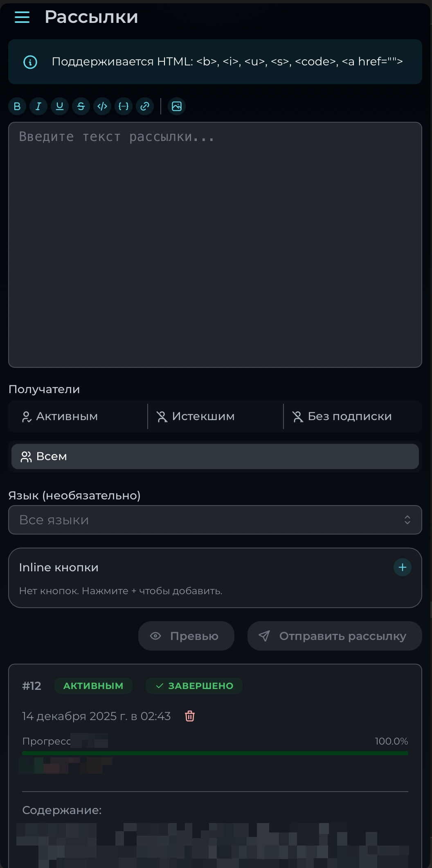Insert a hyperlink into the message

(144, 106)
